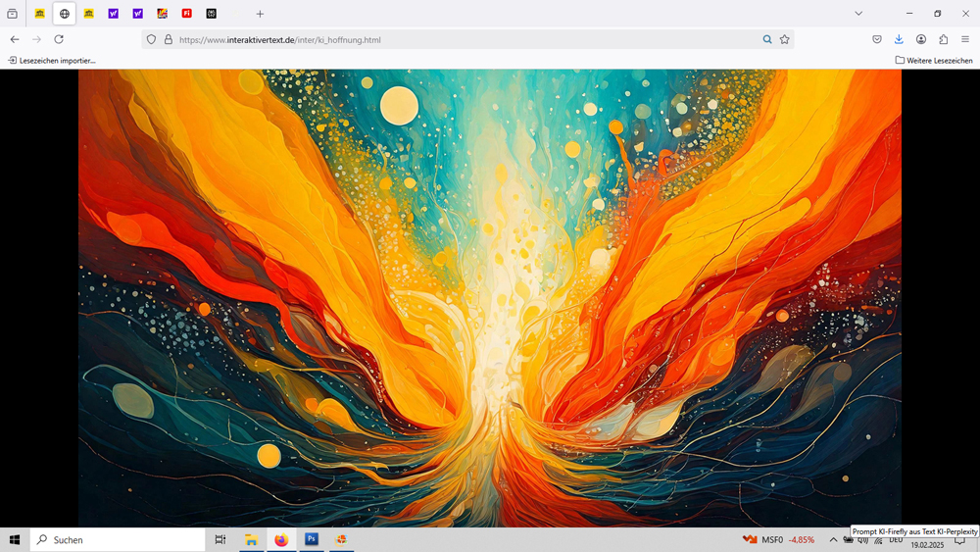Open Task View on the taskbar
The height and width of the screenshot is (552, 980).
[x=220, y=539]
